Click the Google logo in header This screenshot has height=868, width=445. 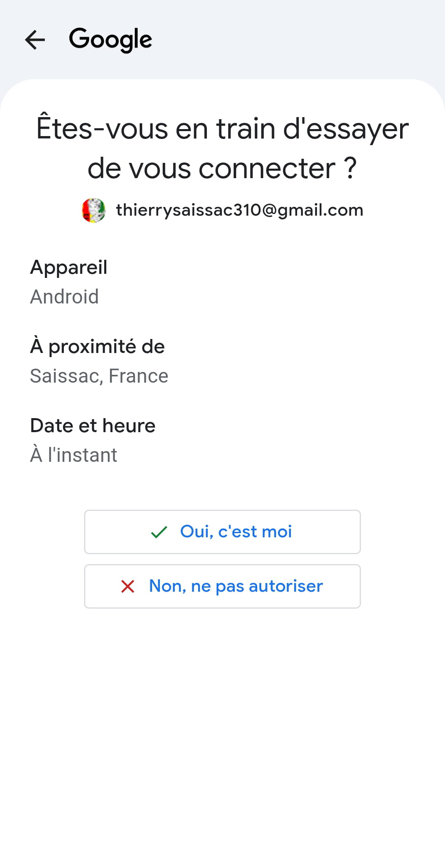tap(110, 40)
